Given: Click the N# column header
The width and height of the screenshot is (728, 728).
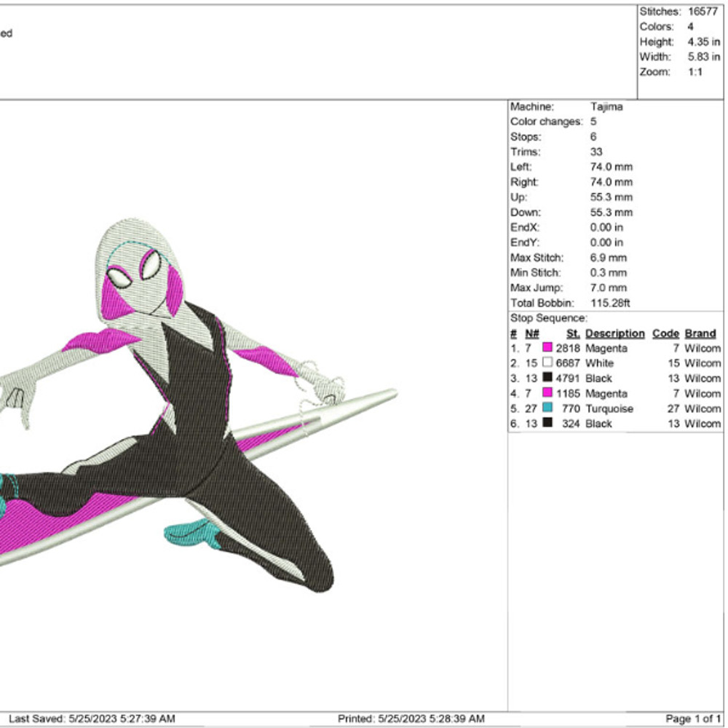Looking at the screenshot, I should tap(532, 333).
